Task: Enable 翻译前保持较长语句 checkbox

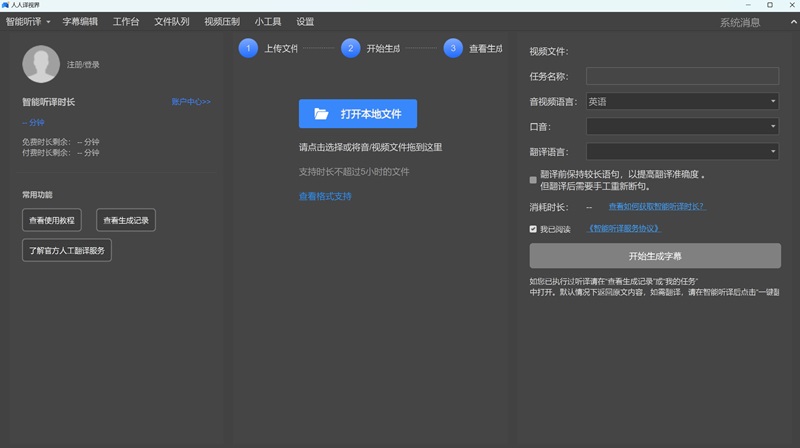Action: [533, 180]
